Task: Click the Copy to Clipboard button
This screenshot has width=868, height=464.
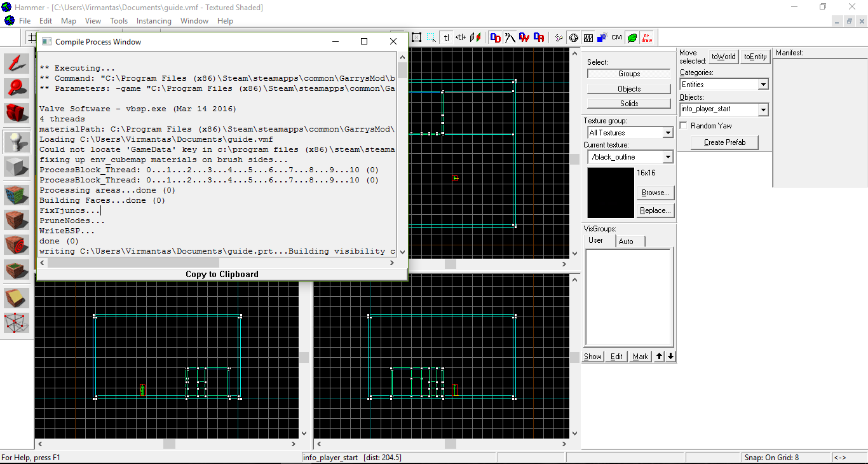Action: click(222, 274)
